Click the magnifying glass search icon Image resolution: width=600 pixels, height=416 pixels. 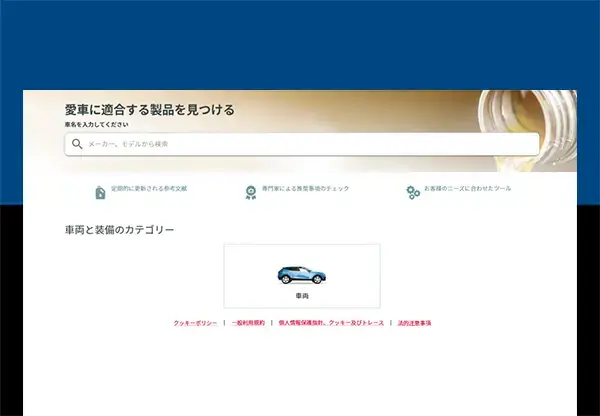pyautogui.click(x=77, y=144)
